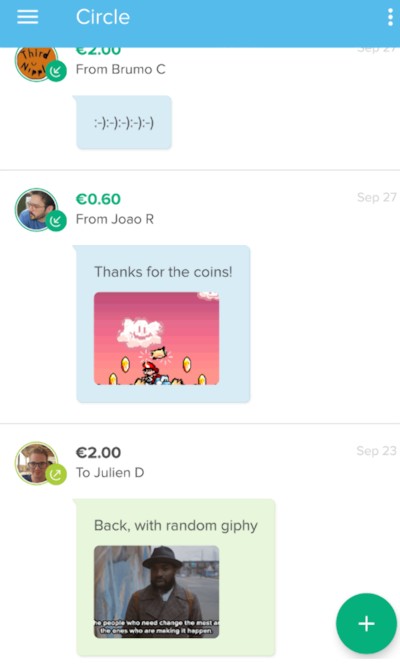Tap the outgoing arrow badge on Julien D's avatar
Viewport: 400px width, 671px height.
point(56,474)
